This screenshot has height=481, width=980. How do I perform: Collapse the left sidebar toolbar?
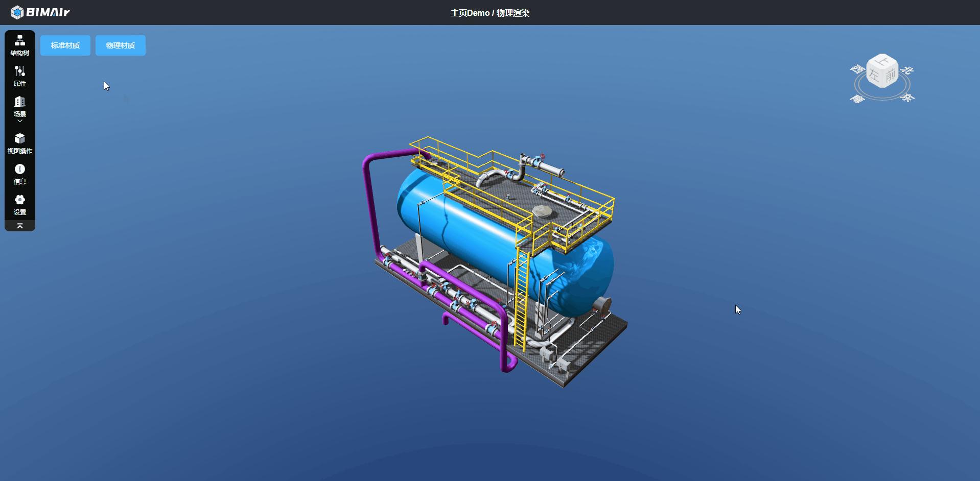pos(20,226)
